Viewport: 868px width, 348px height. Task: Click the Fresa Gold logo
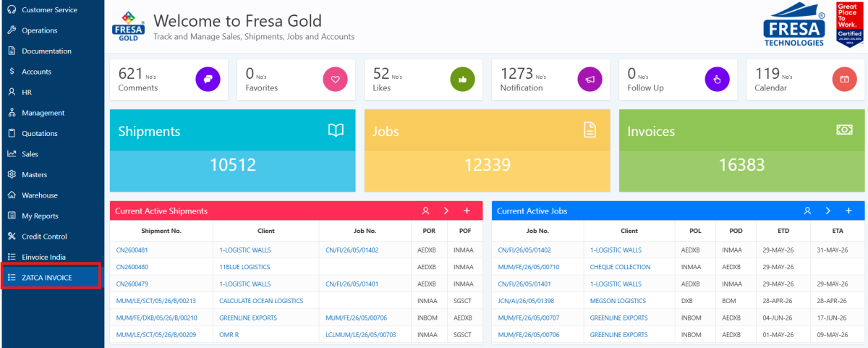click(x=128, y=26)
